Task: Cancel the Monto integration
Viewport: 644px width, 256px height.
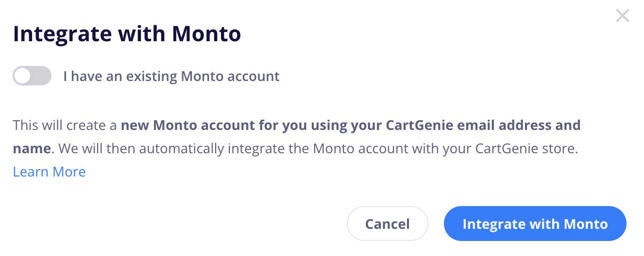Action: (387, 224)
